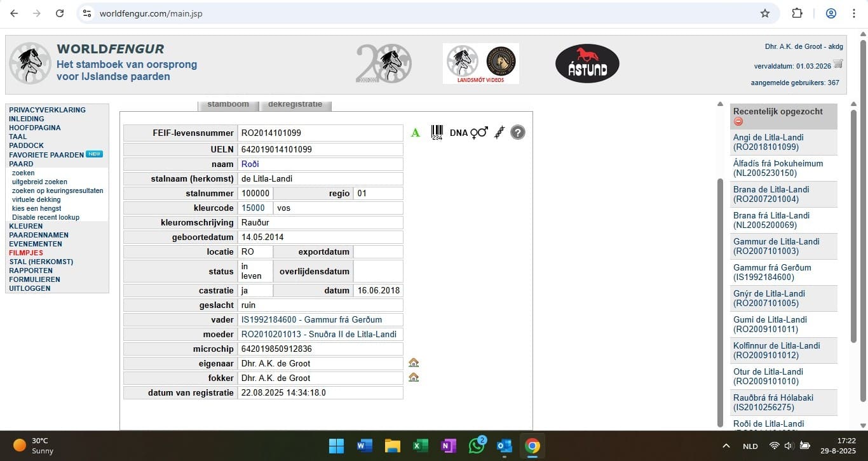Screen dimensions: 868x461
Task: Open the Landsmót Videos banner
Action: (x=481, y=63)
